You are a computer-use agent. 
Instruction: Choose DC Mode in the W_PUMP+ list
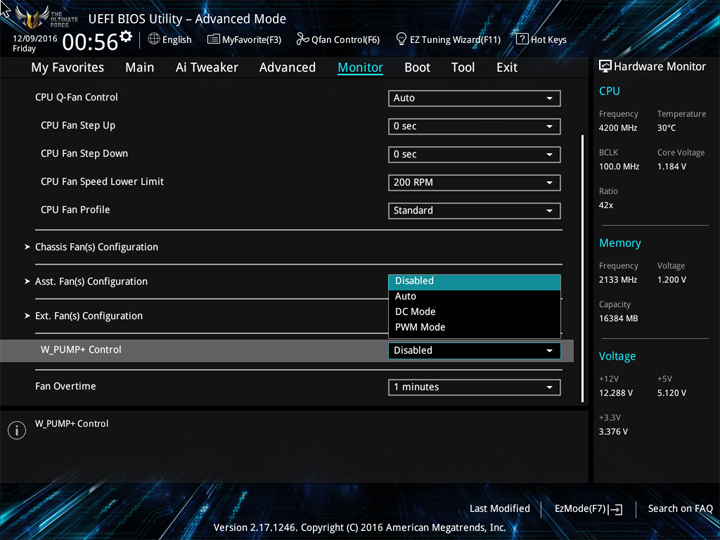point(474,312)
